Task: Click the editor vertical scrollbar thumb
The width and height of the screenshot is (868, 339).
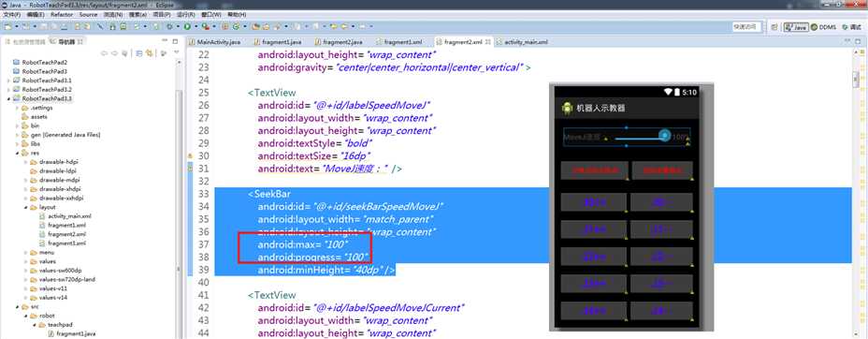Action: click(857, 80)
